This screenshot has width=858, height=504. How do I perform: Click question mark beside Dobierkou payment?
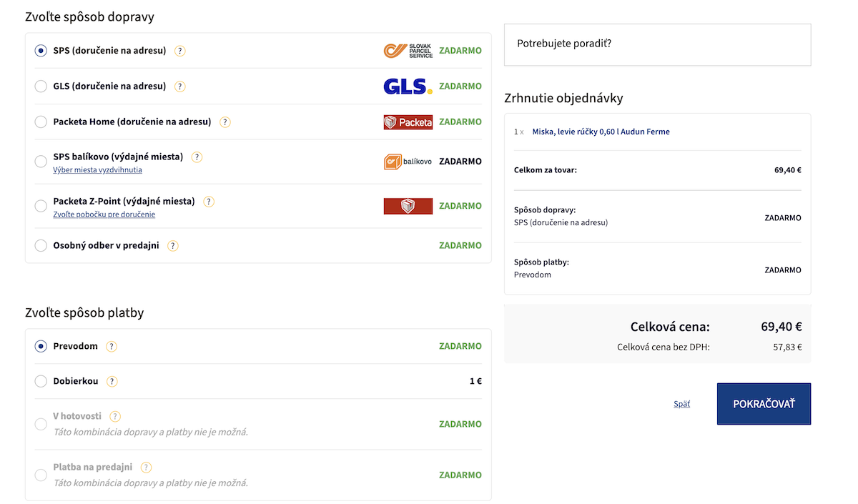[x=112, y=382]
